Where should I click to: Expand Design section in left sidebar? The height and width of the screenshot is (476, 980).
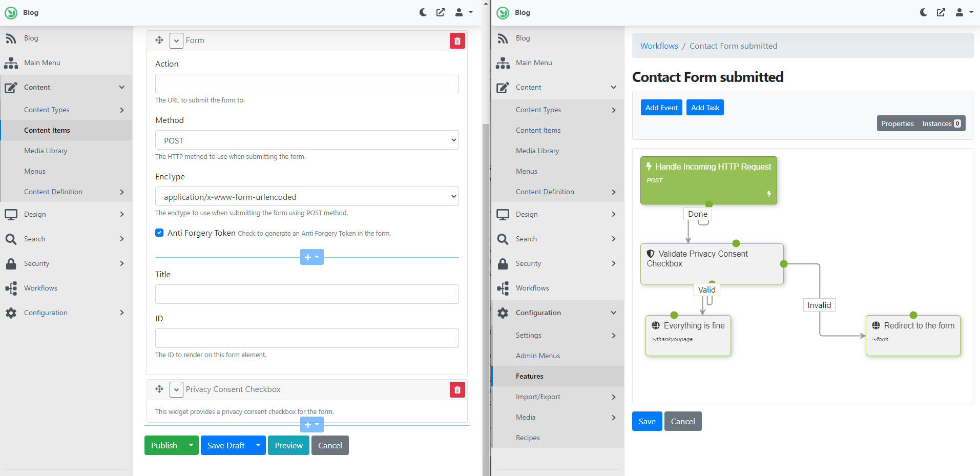tap(66, 214)
